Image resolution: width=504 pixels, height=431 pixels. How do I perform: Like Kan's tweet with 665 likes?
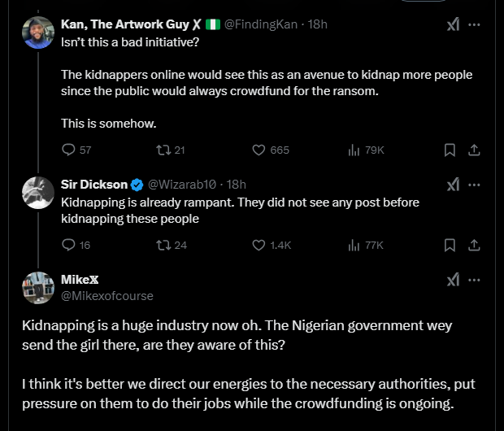coord(259,150)
